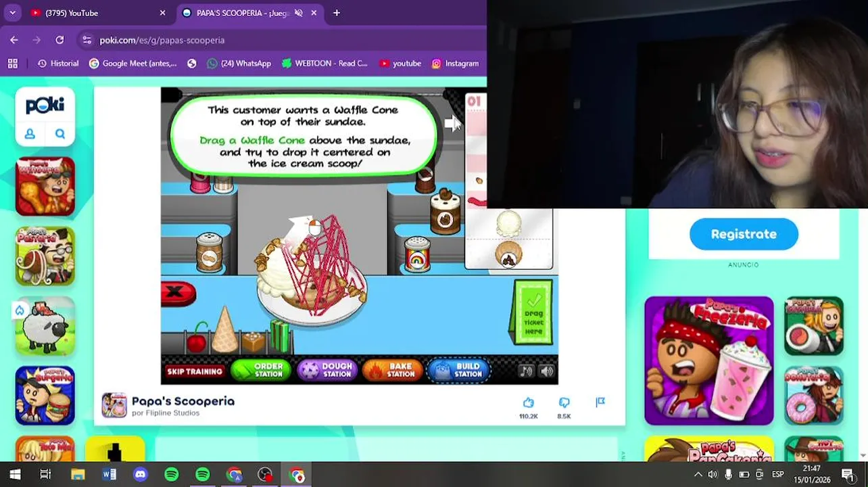Click the Regístrate button
The width and height of the screenshot is (868, 487).
(744, 234)
